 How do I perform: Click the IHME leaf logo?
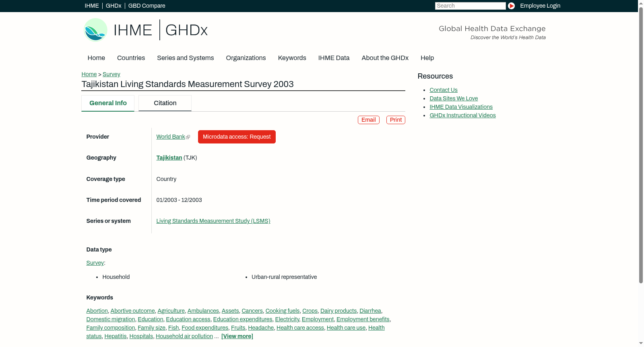coord(95,30)
